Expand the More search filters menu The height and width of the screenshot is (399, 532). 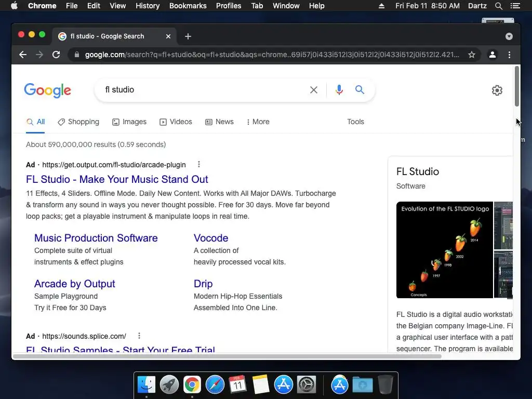tap(258, 122)
